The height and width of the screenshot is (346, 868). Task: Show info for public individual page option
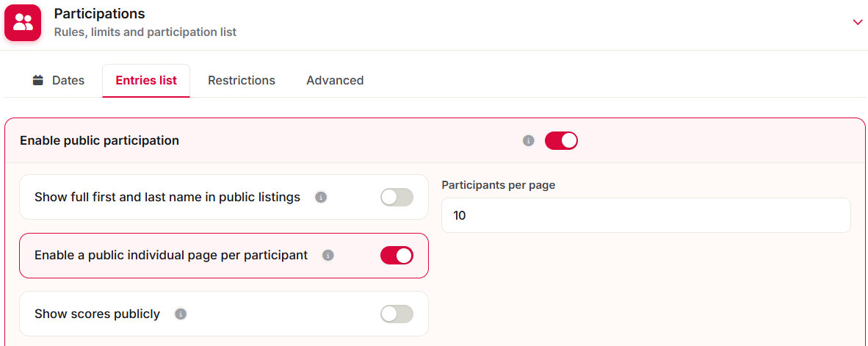coord(328,255)
